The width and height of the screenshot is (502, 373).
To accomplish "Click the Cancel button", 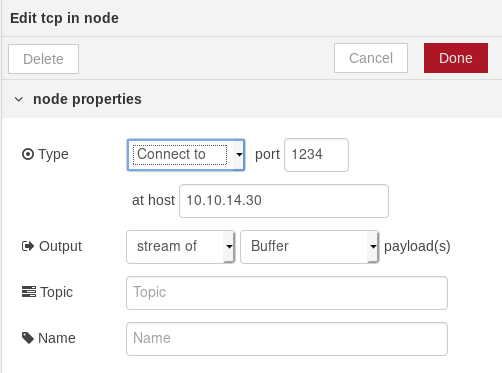I will (x=371, y=58).
